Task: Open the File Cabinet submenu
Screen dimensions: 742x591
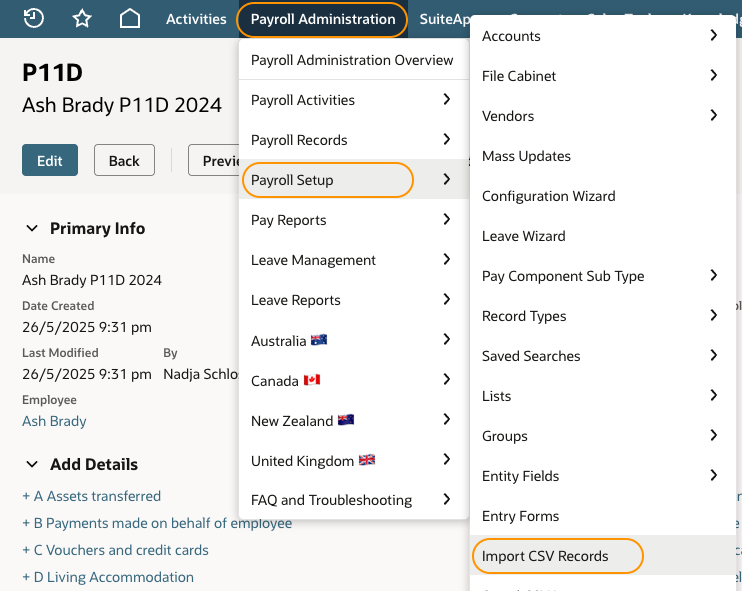Action: (x=603, y=76)
